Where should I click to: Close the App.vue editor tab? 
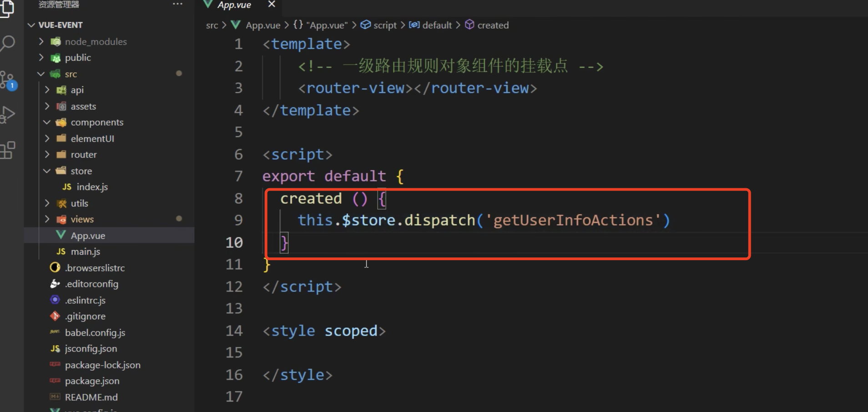(272, 4)
